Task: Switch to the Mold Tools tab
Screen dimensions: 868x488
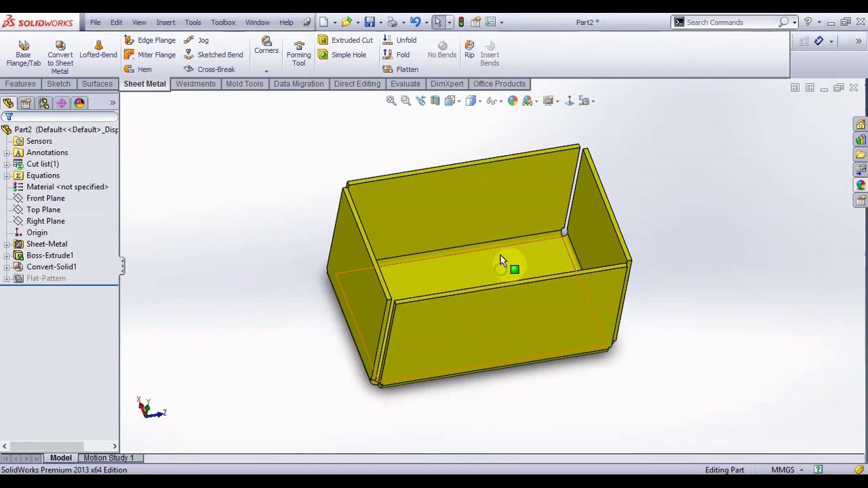Action: (x=244, y=84)
